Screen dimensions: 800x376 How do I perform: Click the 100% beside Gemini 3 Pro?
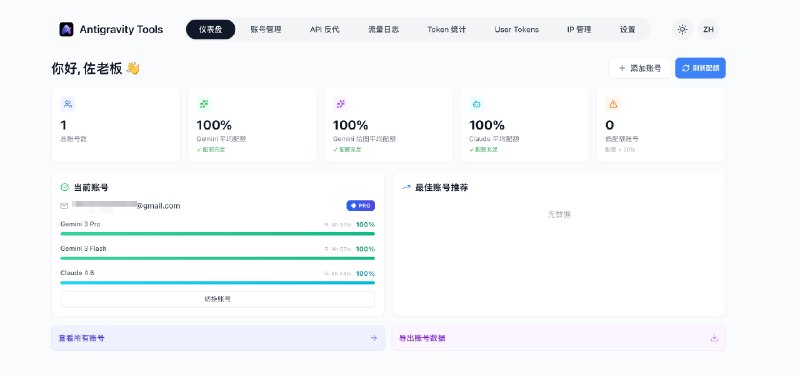[x=365, y=224]
